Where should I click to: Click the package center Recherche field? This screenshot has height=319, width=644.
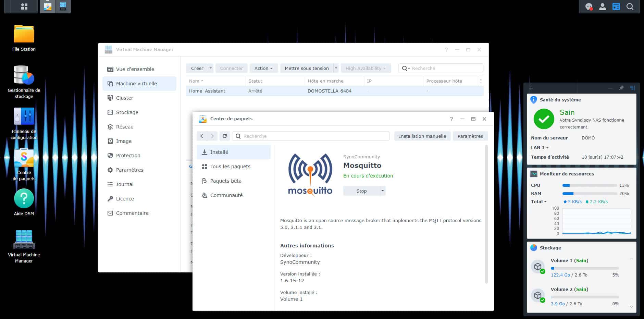311,136
